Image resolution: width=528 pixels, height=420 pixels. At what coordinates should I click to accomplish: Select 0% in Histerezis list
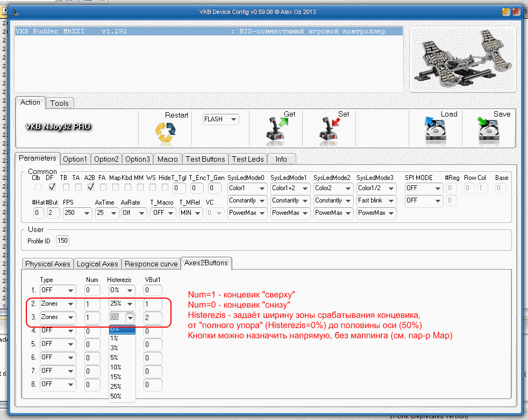(x=122, y=329)
